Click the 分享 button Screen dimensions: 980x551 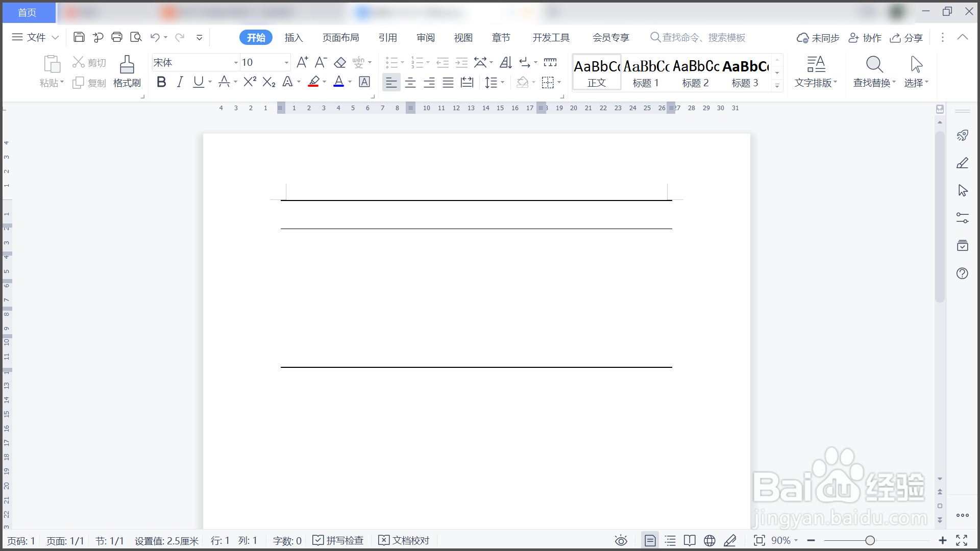[906, 38]
